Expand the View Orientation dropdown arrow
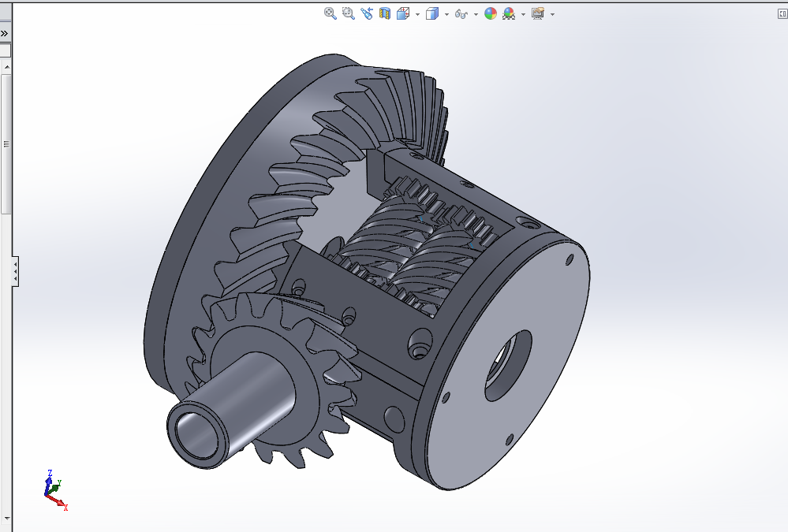This screenshot has width=788, height=532. click(417, 14)
